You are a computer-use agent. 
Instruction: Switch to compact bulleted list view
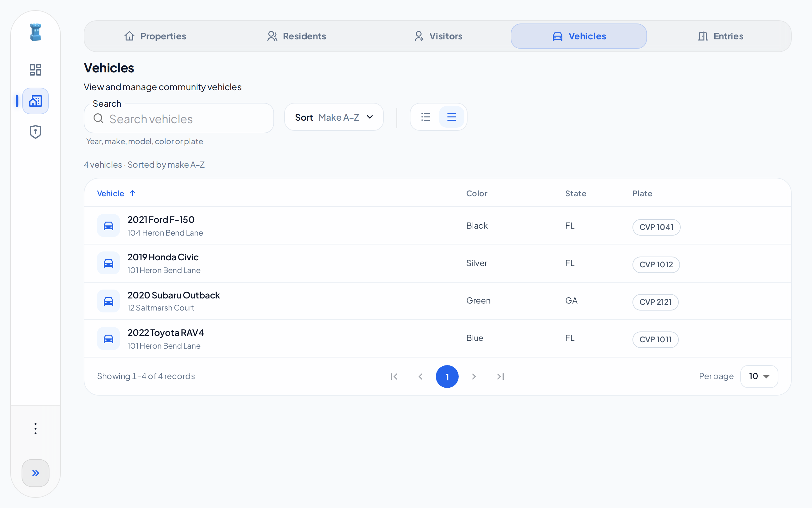[x=425, y=117]
